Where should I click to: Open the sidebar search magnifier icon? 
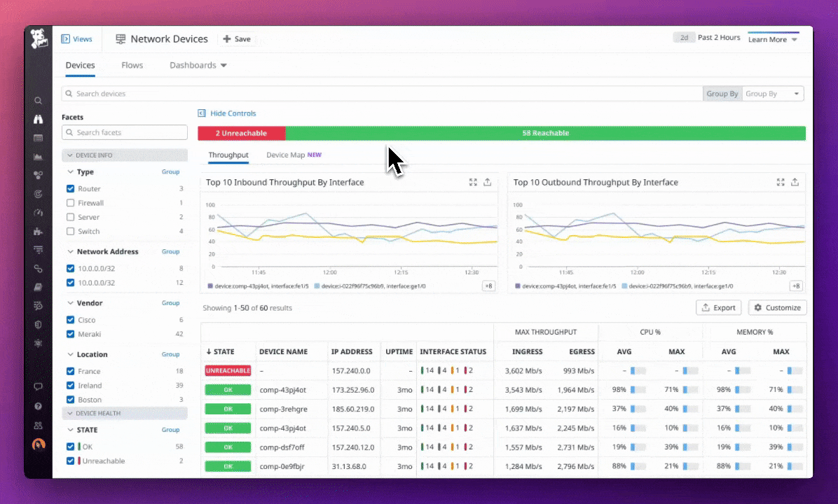click(38, 100)
